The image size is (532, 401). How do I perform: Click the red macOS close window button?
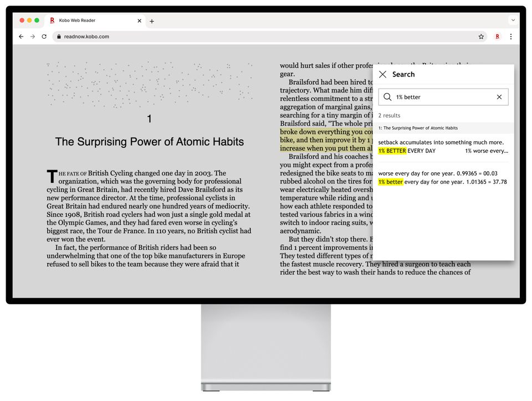click(x=22, y=20)
